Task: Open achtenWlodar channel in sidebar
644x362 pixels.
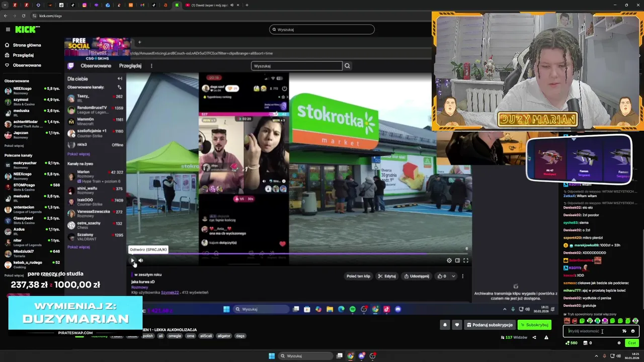Action: point(32,124)
